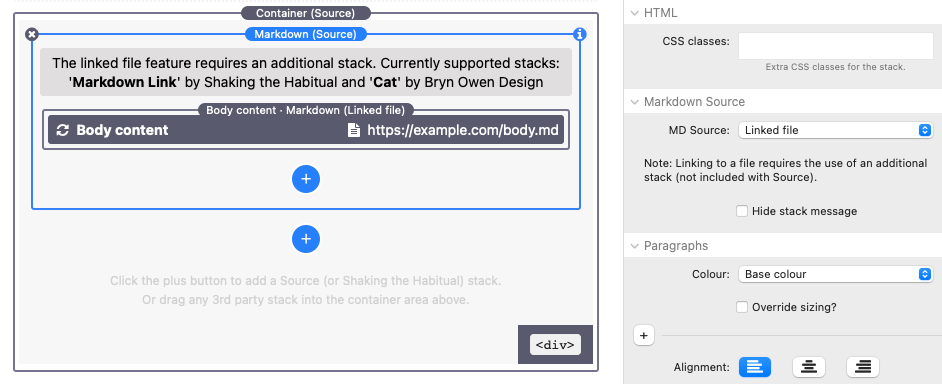Focus the CSS classes input field
The image size is (942, 384).
836,46
